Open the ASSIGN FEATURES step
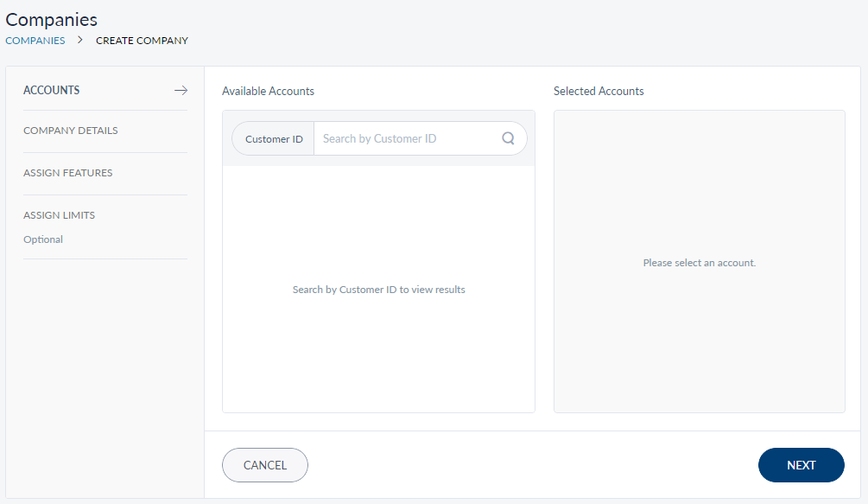868x504 pixels. click(x=68, y=173)
